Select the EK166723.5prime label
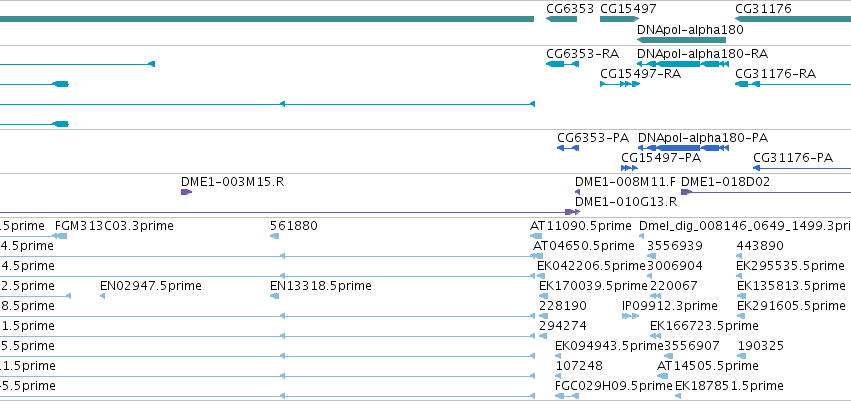Screen dimensions: 851x401 [x=704, y=326]
